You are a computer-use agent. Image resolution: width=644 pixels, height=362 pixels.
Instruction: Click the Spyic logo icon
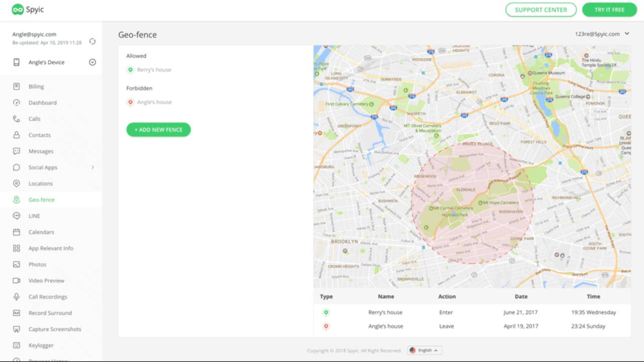[18, 10]
